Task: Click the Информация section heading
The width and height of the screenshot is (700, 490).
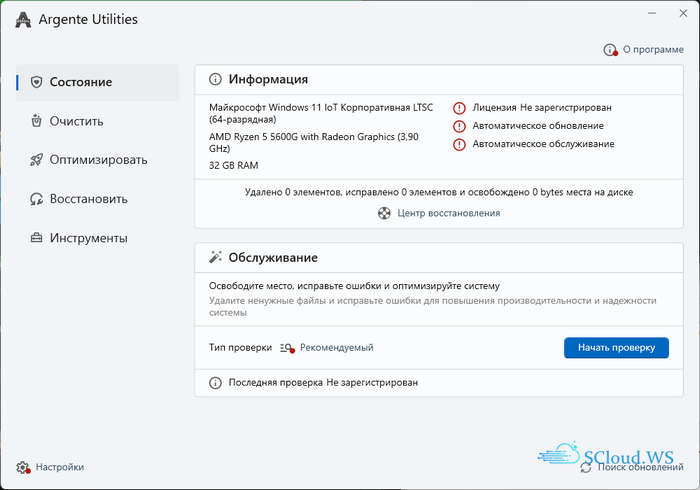Action: pyautogui.click(x=268, y=79)
